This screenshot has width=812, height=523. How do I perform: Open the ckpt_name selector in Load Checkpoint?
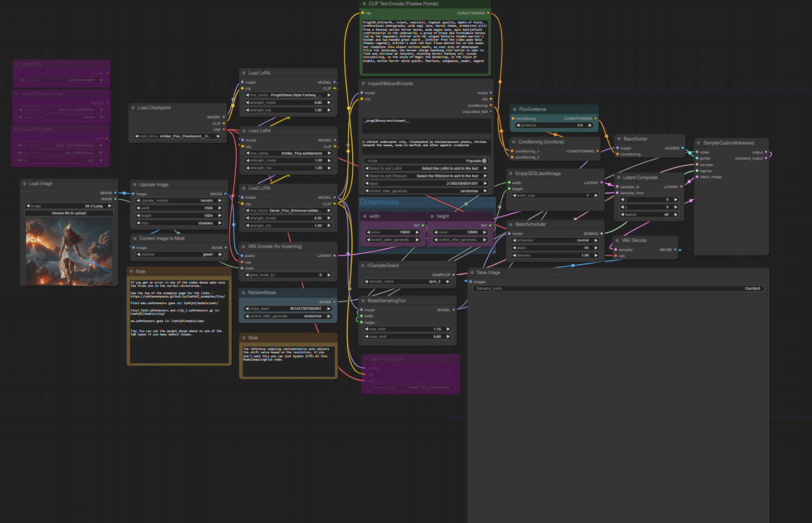(x=177, y=136)
